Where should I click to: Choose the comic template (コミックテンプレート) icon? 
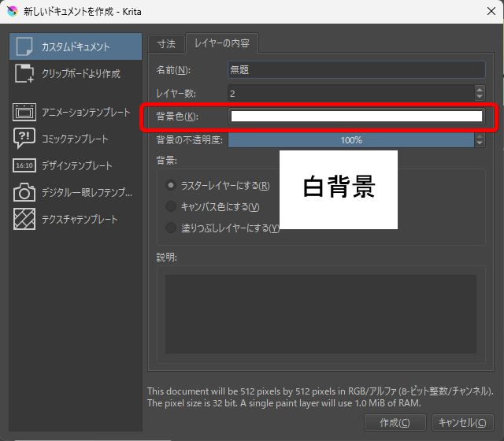(24, 139)
